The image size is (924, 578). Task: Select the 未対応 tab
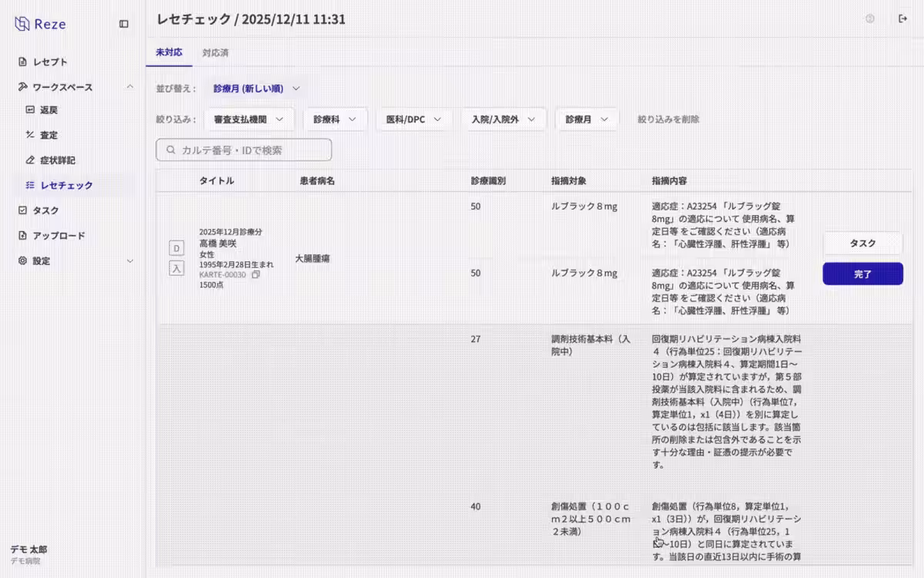click(x=169, y=53)
